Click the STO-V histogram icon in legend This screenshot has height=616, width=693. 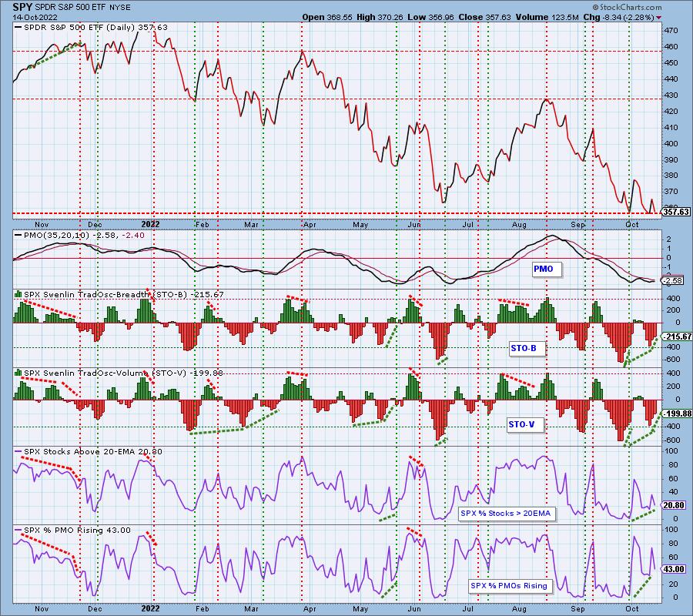(x=18, y=373)
